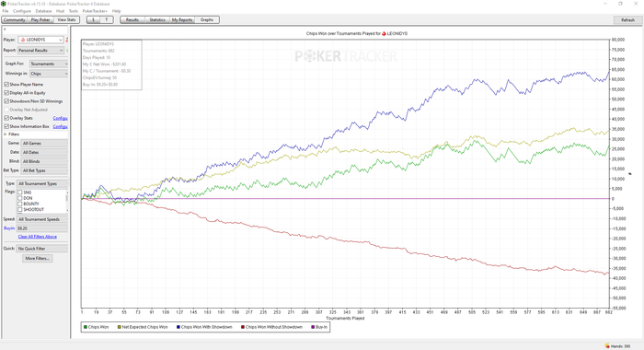Collapse the Filters section

6,134
